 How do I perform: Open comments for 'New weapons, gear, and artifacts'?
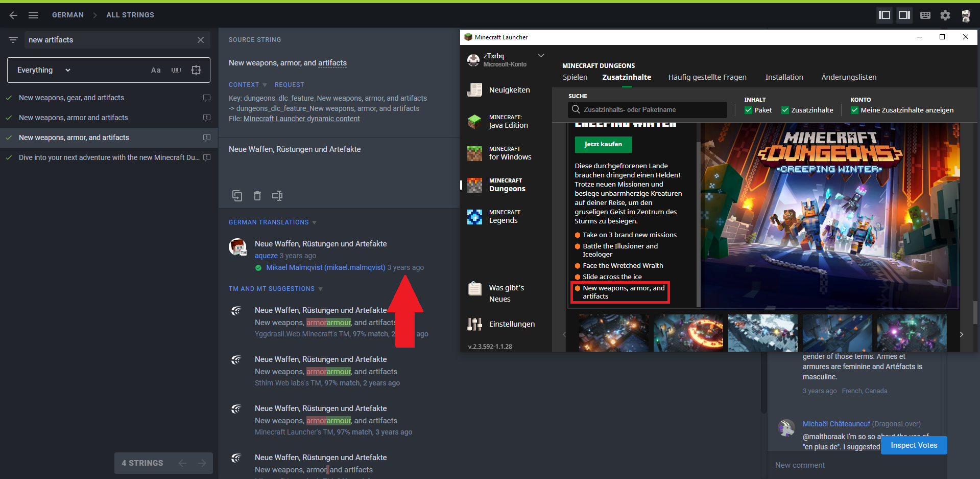coord(207,98)
